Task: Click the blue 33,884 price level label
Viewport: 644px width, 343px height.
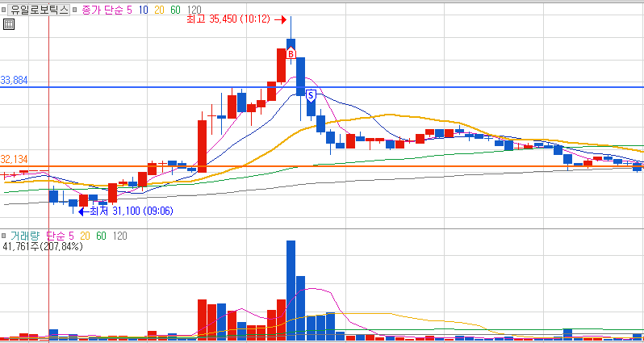Action: pos(14,80)
